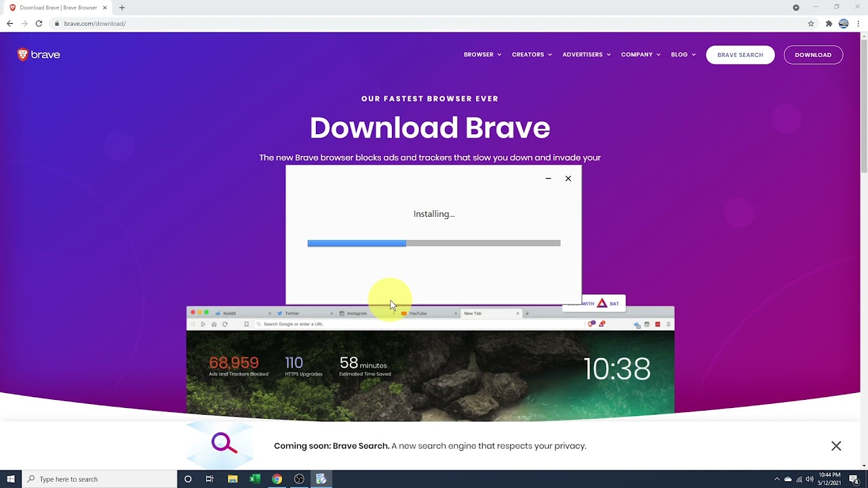Click the Download Brave heading
The image size is (868, 488).
point(430,127)
